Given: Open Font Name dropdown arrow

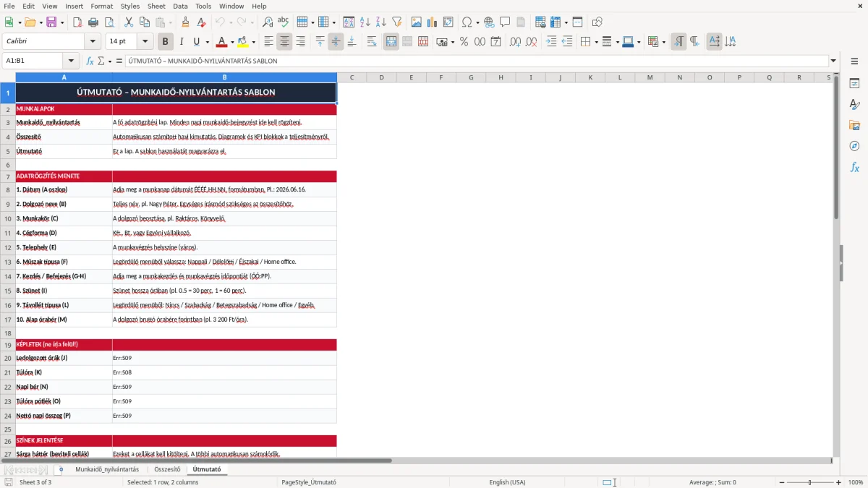Looking at the screenshot, I should tap(92, 42).
